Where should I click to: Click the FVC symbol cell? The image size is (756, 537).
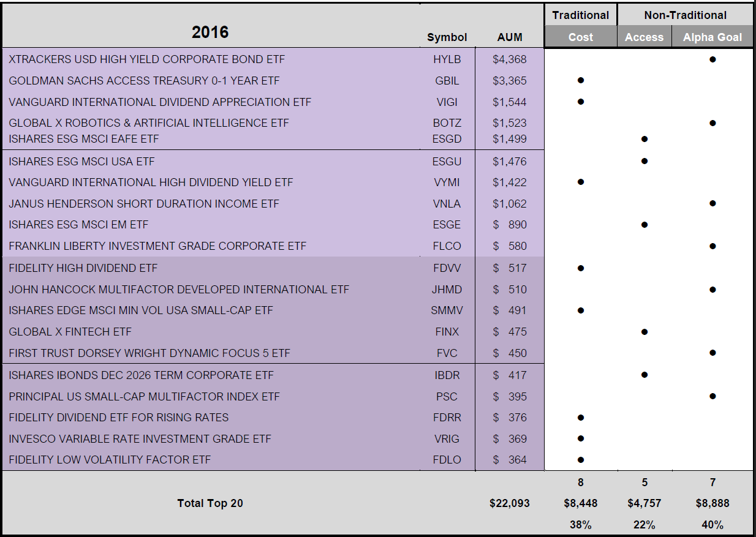(447, 353)
